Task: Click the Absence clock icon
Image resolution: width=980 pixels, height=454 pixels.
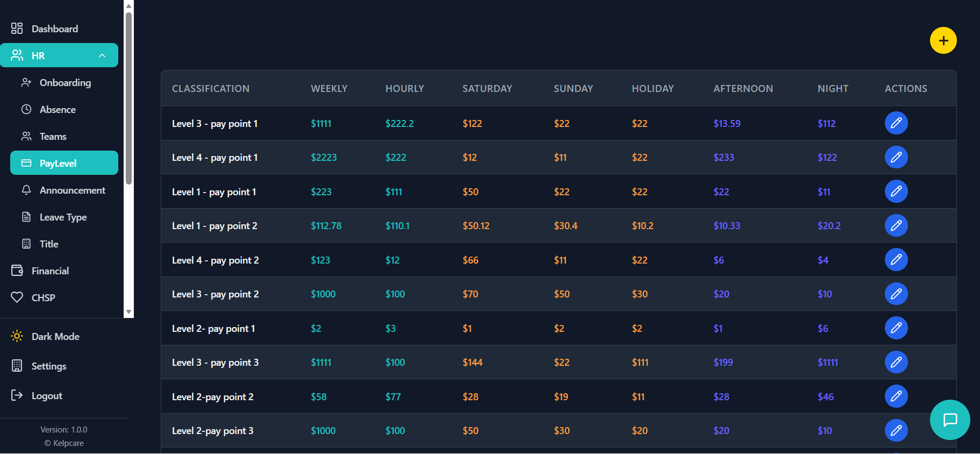Action: pos(26,109)
